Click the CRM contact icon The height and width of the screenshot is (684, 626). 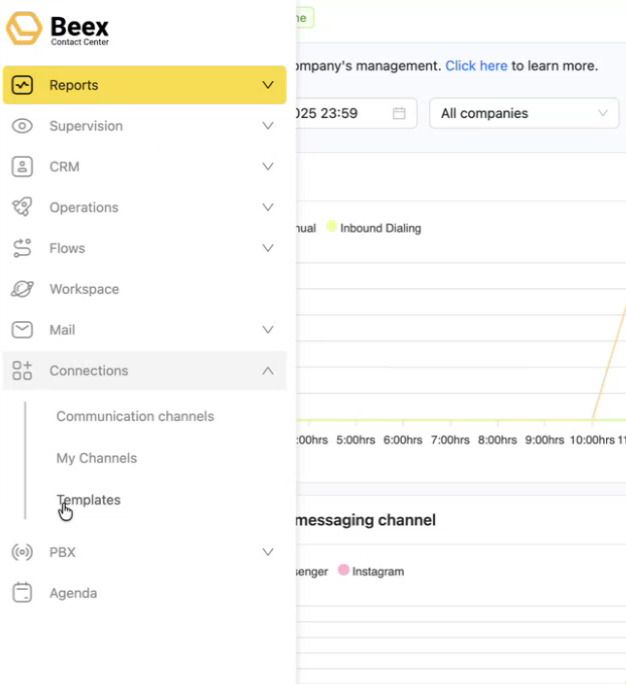tap(22, 167)
